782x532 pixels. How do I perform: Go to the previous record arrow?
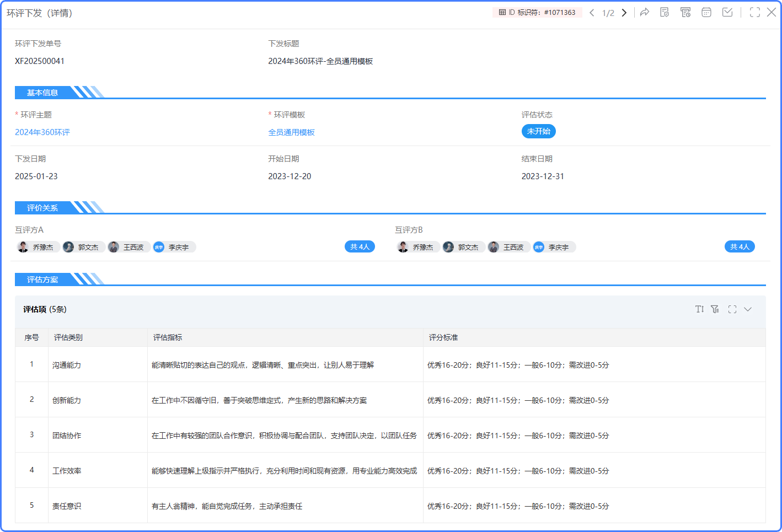point(592,13)
